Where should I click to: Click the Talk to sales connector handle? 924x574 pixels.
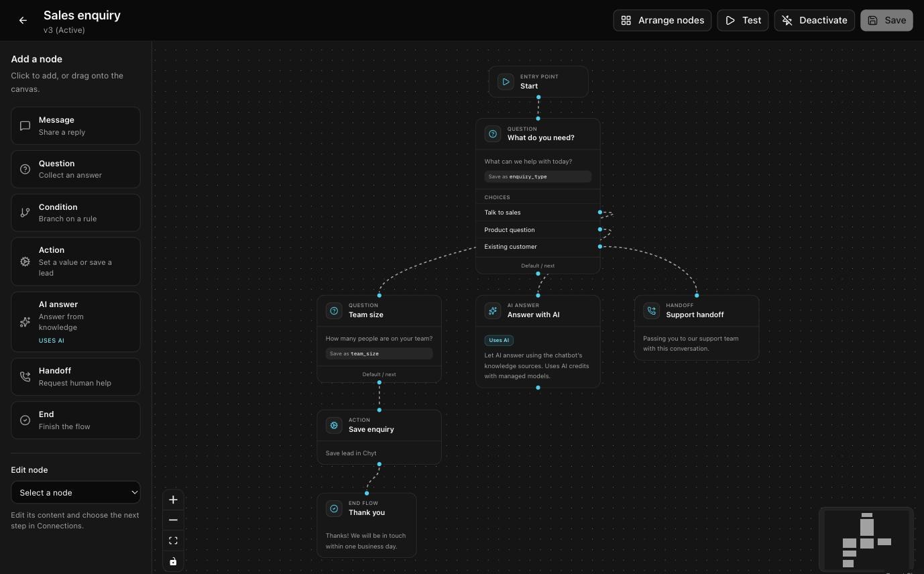point(600,212)
